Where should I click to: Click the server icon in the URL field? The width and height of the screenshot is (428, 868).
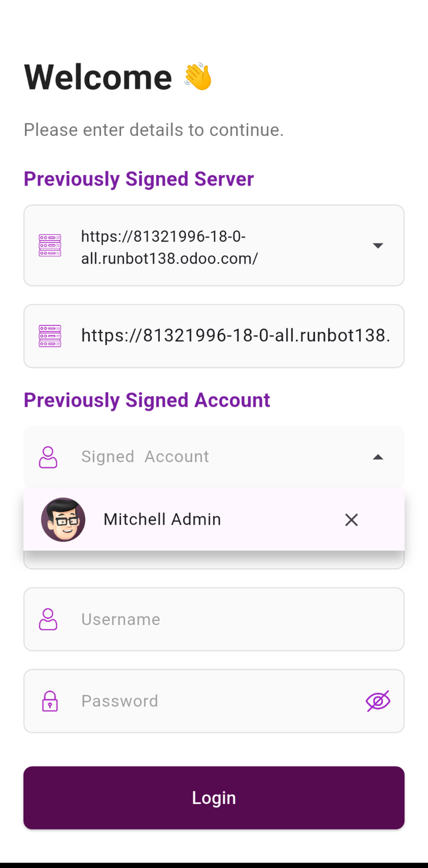click(50, 336)
